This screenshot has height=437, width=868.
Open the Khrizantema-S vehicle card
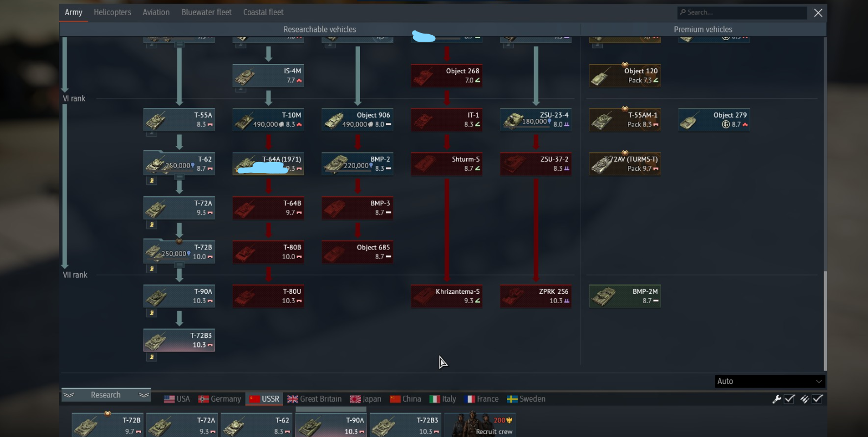pyautogui.click(x=446, y=296)
